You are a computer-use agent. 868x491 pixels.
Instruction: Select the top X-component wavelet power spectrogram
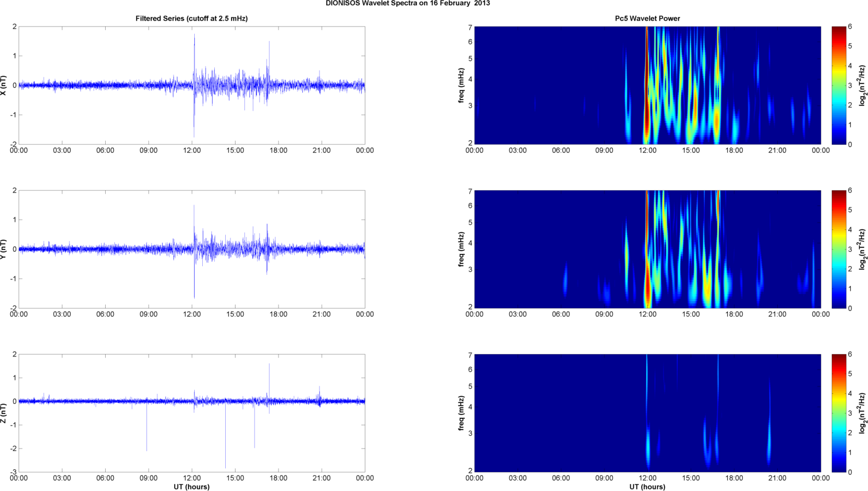647,85
